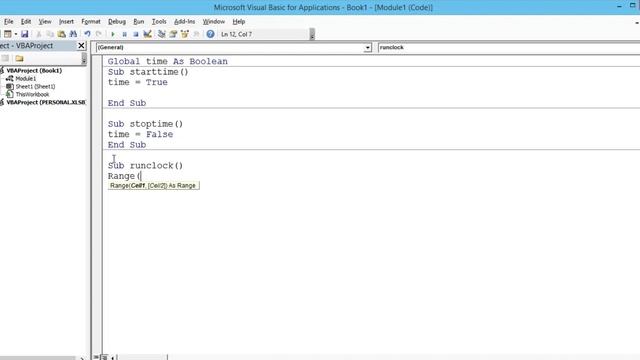
Task: Open the (General) object combo box
Action: [x=233, y=47]
